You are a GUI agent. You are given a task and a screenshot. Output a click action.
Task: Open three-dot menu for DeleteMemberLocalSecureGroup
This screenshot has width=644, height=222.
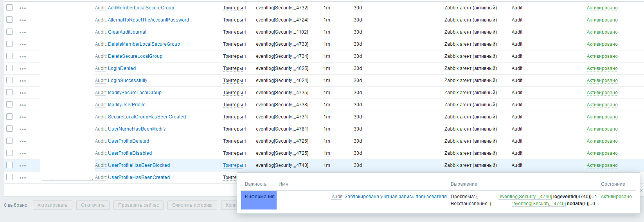tap(23, 45)
